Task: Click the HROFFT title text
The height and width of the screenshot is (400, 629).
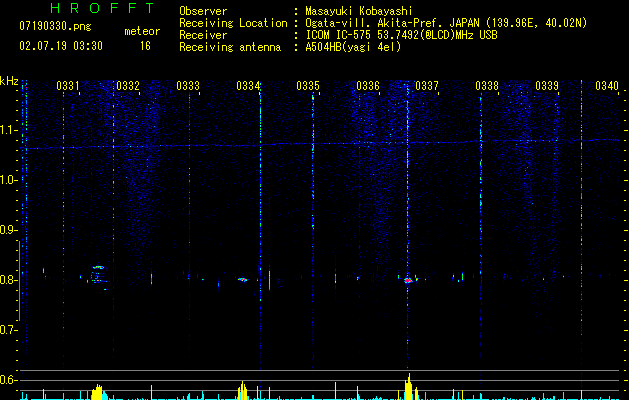Action: click(103, 8)
